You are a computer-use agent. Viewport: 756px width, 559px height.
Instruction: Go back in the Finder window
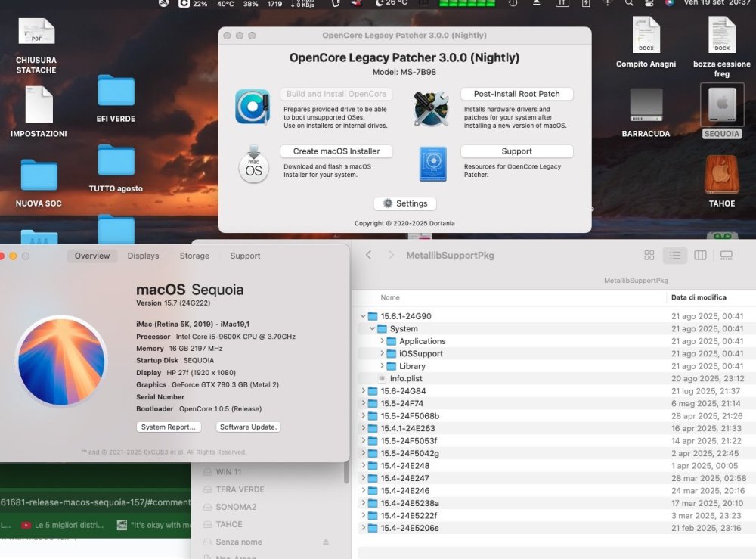(368, 255)
